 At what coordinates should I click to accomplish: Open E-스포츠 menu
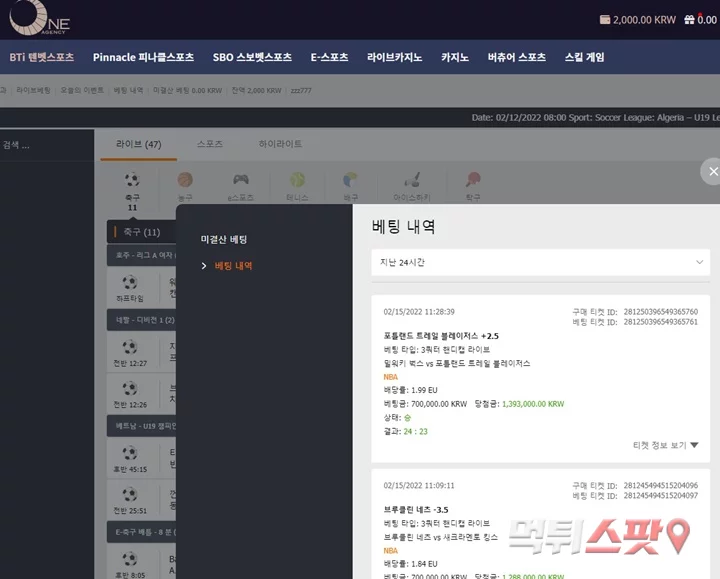coord(329,57)
